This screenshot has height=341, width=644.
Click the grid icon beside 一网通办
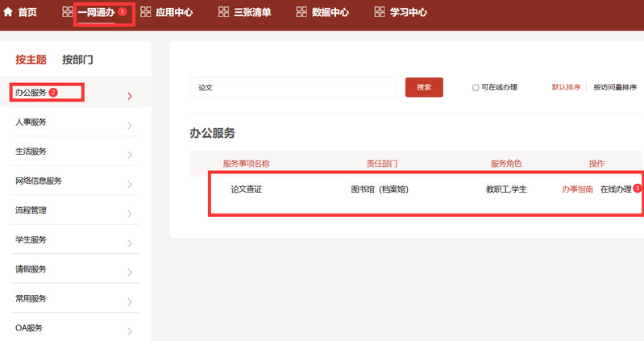pos(68,12)
